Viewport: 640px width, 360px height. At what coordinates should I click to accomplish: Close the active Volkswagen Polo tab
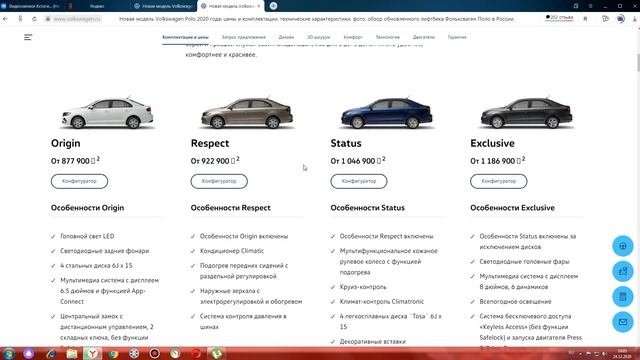pyautogui.click(x=258, y=6)
